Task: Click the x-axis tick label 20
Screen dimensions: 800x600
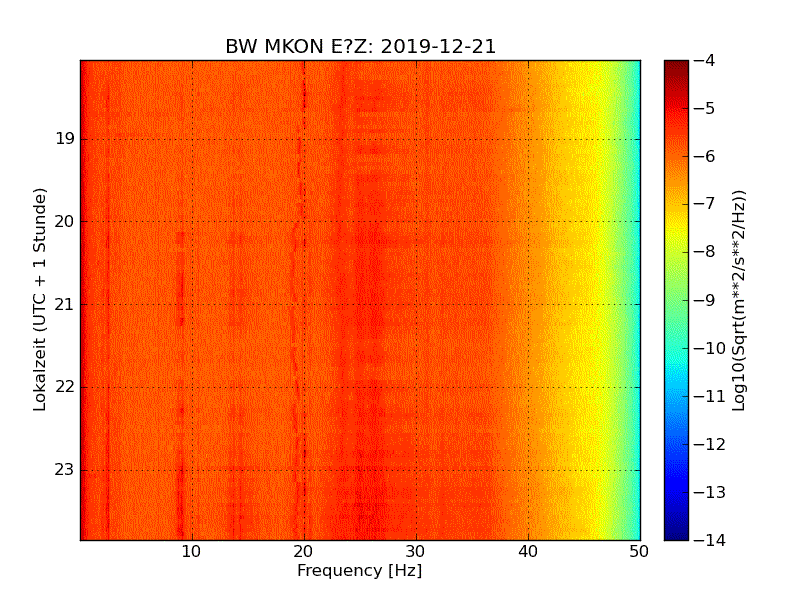Action: (x=304, y=552)
